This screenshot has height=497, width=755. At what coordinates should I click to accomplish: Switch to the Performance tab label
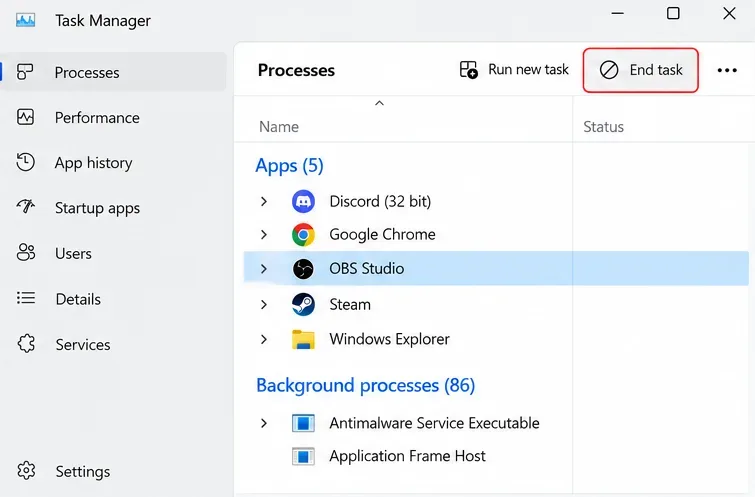point(97,118)
